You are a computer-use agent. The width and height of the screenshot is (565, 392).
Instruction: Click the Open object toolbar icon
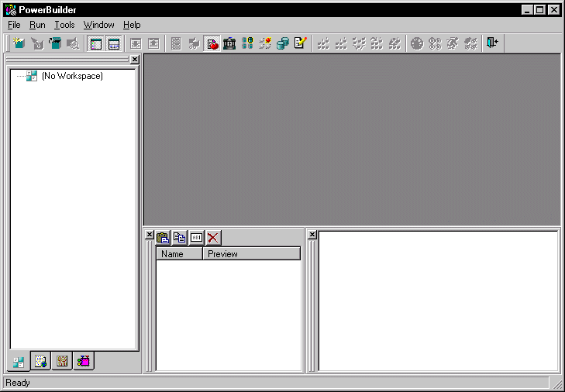[55, 43]
